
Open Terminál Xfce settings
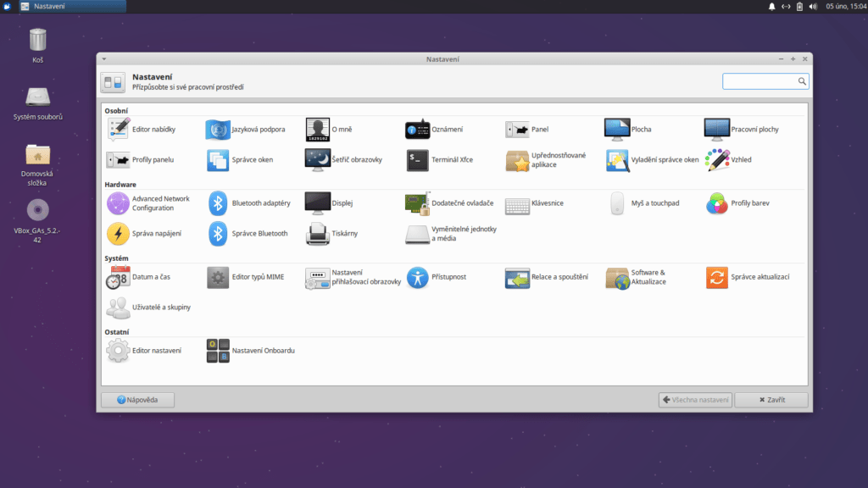(x=439, y=160)
